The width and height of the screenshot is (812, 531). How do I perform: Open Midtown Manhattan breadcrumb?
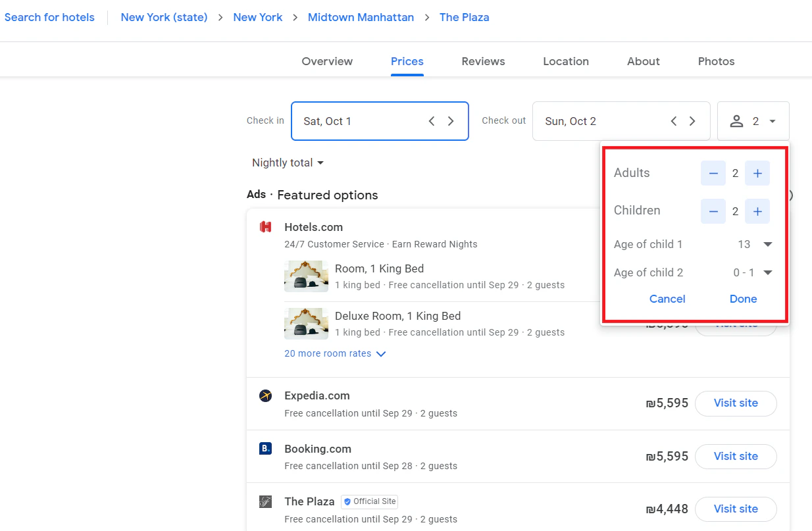[x=361, y=17]
